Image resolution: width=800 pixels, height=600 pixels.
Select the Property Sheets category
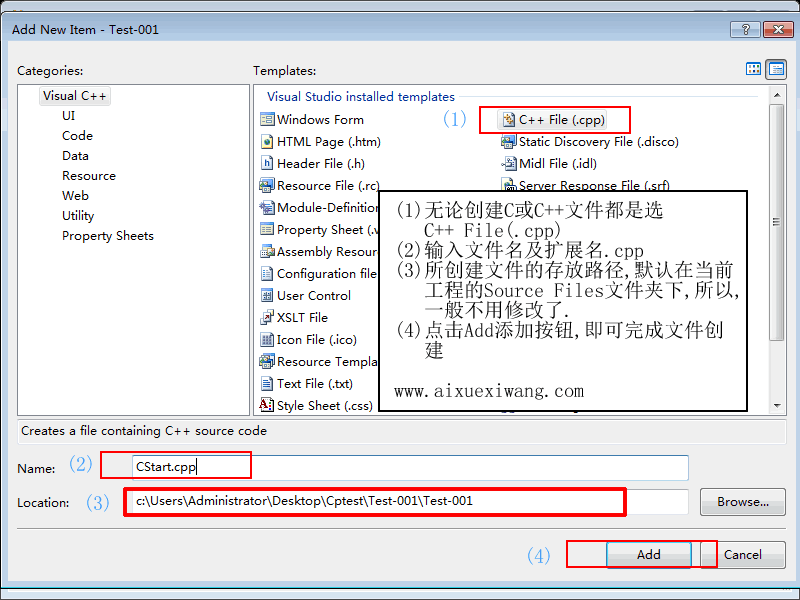tap(107, 236)
